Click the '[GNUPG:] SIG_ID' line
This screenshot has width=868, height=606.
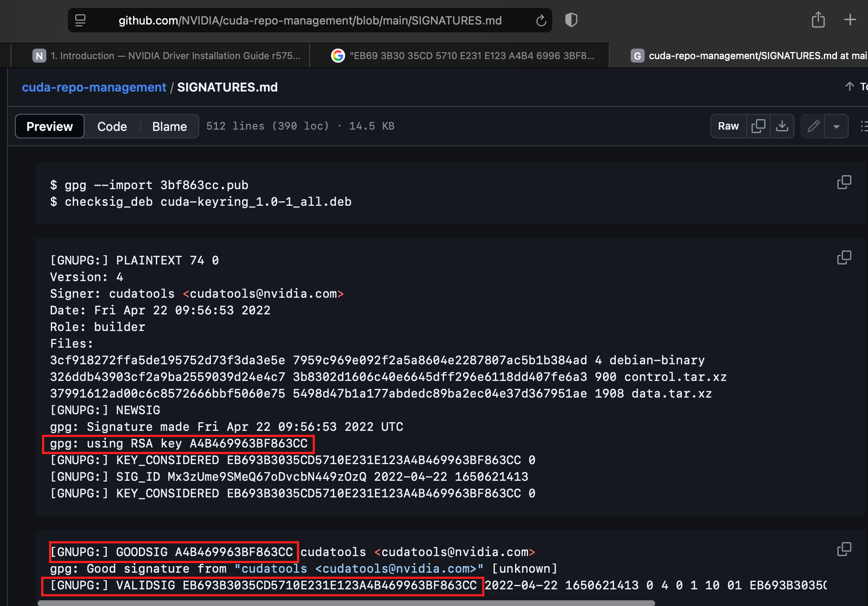point(289,477)
